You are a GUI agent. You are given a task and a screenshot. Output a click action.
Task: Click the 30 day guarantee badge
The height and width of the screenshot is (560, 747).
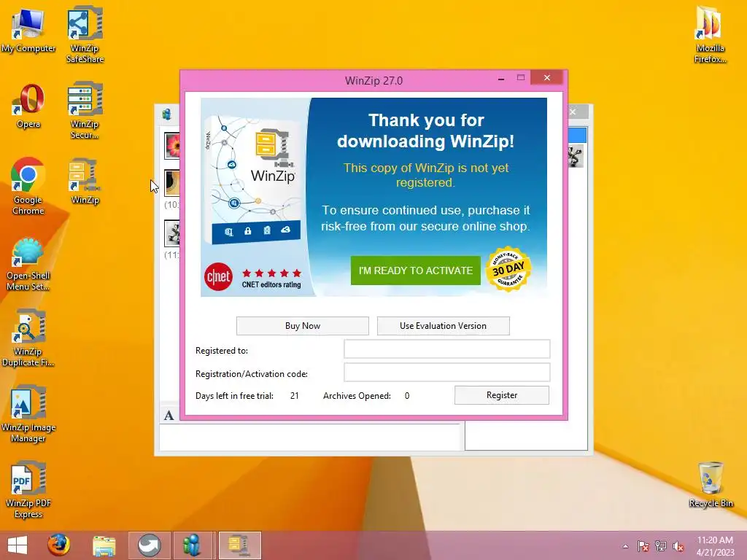point(508,270)
